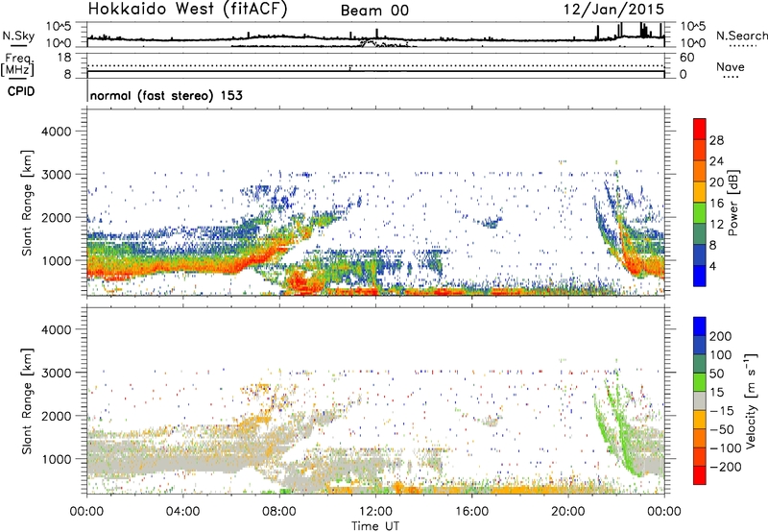Click the '1000' tick on velocity panel axis
768x532 pixels.
[x=57, y=459]
